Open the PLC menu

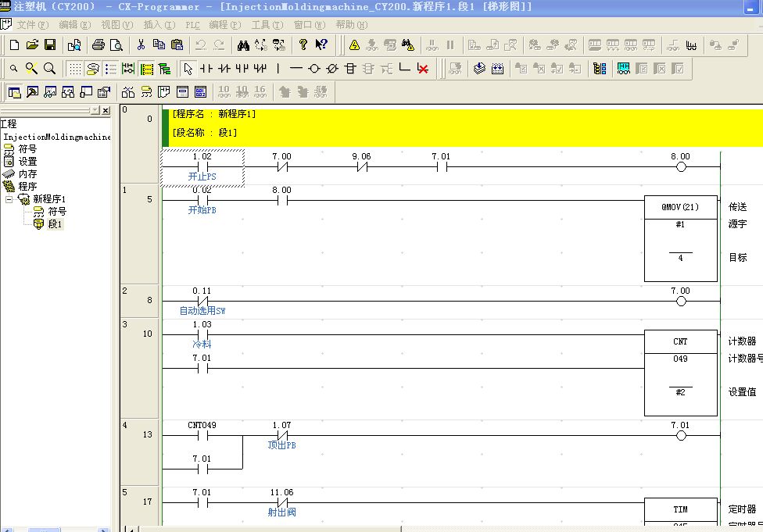(x=192, y=25)
